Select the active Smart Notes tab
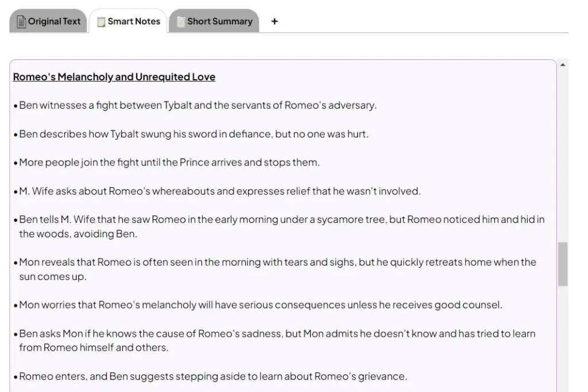Viewport: 588px width, 392px height. pyautogui.click(x=129, y=21)
